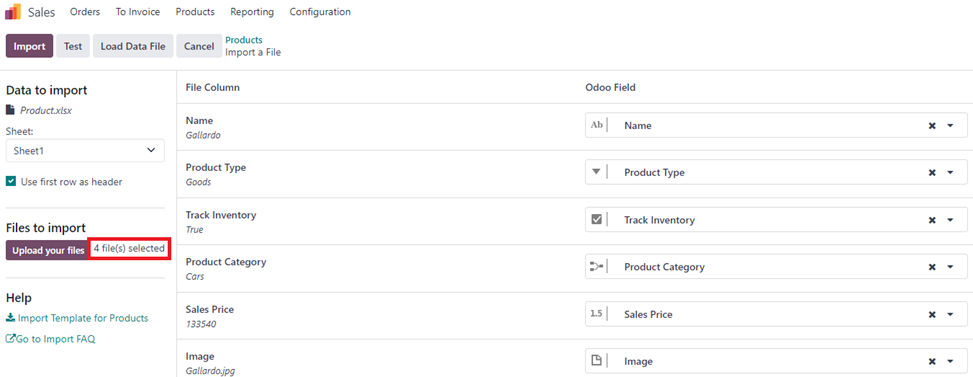This screenshot has width=973, height=377.
Task: Expand the Sales Price field dropdown arrow
Action: (x=950, y=314)
